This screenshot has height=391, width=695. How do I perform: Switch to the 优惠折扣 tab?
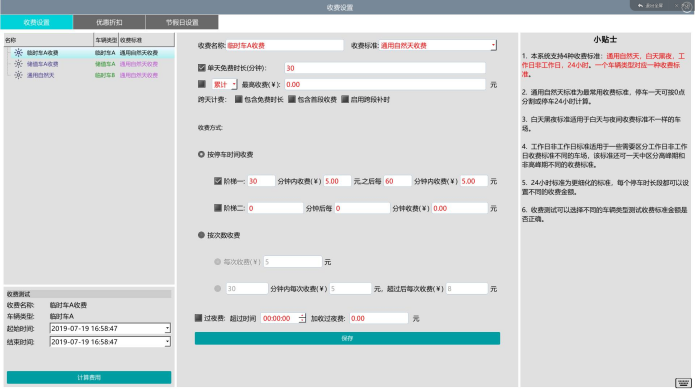click(109, 22)
